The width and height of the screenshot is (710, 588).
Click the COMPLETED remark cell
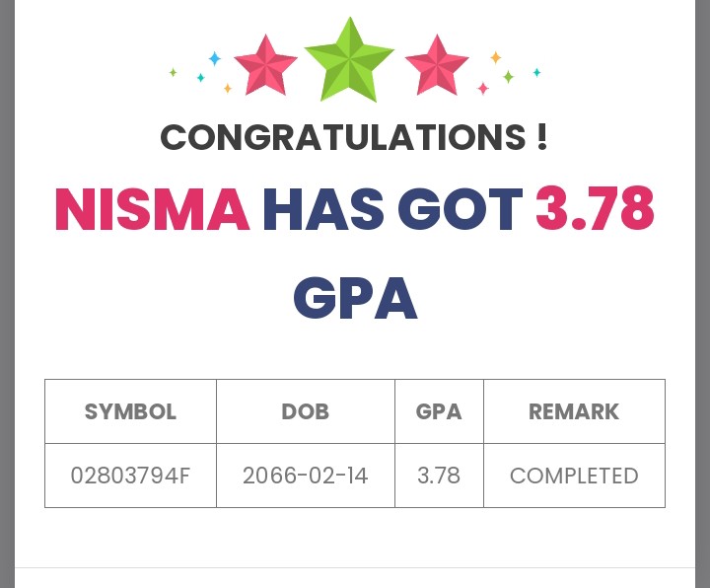pyautogui.click(x=574, y=476)
